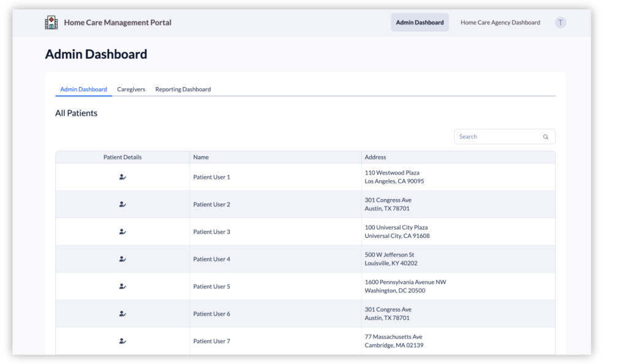Select the name Patient User 4
Screen dimensions: 628x364
point(212,259)
